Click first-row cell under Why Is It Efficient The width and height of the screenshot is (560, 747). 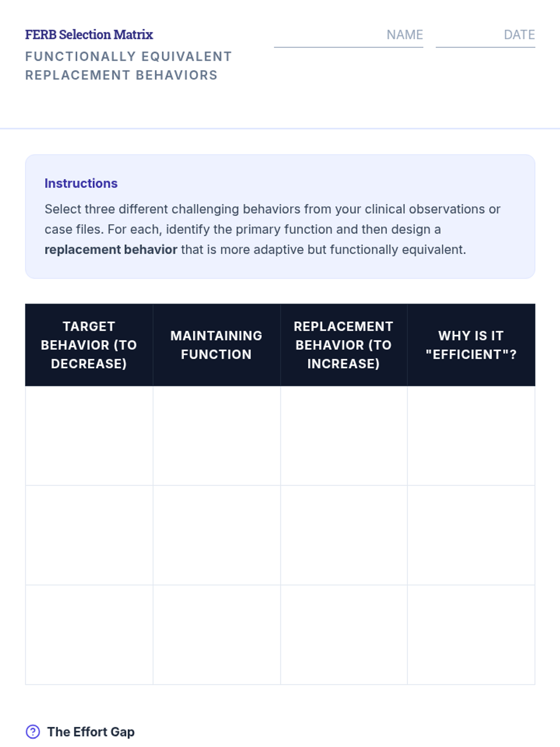pos(471,436)
